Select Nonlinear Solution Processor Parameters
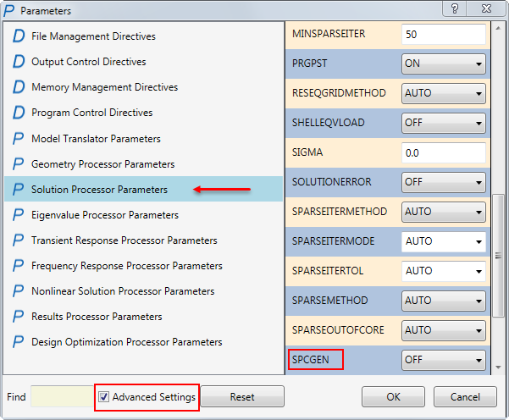The width and height of the screenshot is (509, 420). (122, 291)
